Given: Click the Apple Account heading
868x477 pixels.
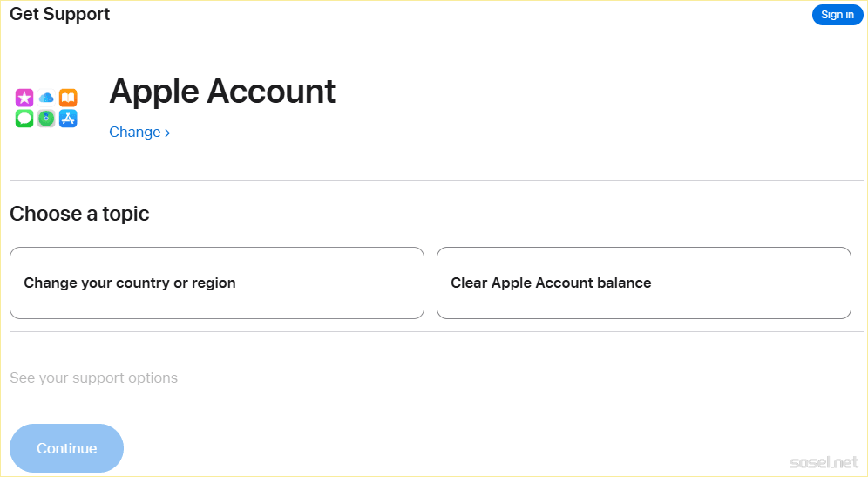Looking at the screenshot, I should pos(222,92).
